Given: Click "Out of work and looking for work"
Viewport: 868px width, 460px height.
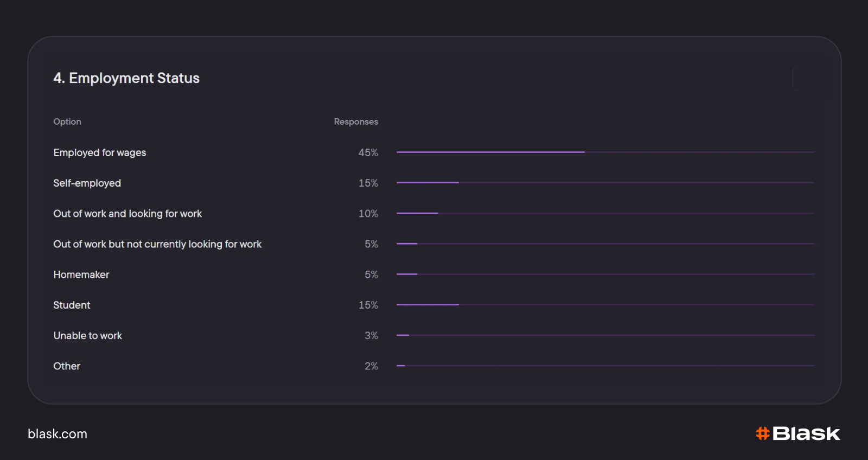Looking at the screenshot, I should click(127, 214).
